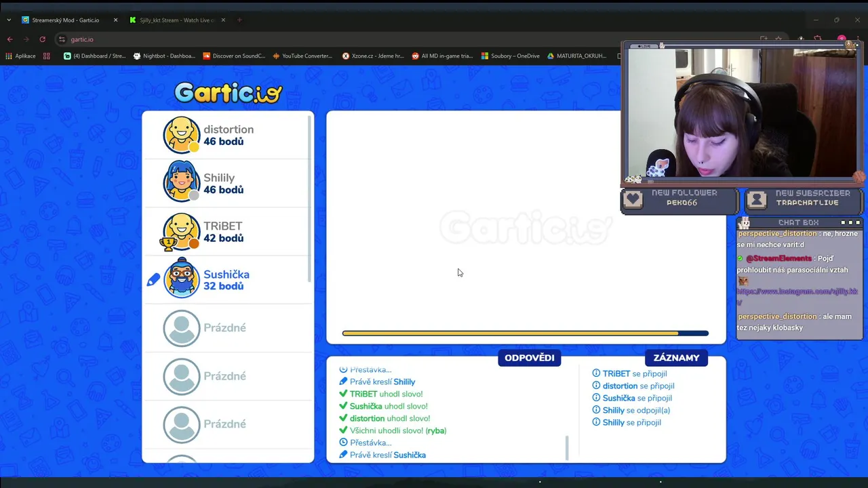
Task: Click TRiBET's trophy avatar
Action: (180, 232)
